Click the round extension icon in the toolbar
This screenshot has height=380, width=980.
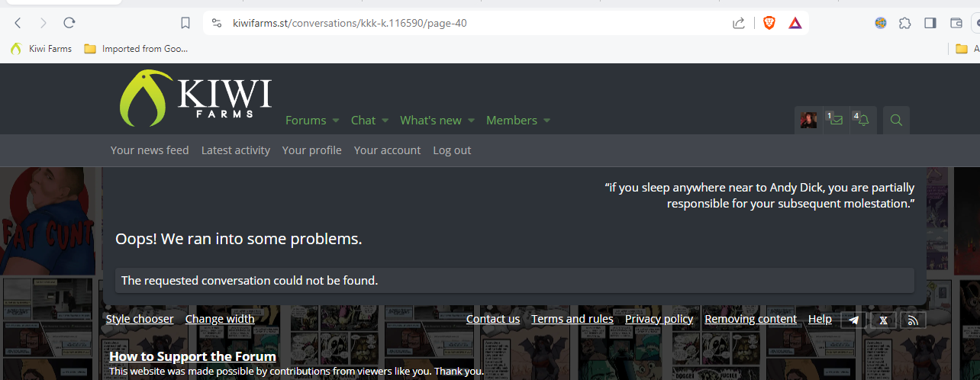(880, 23)
